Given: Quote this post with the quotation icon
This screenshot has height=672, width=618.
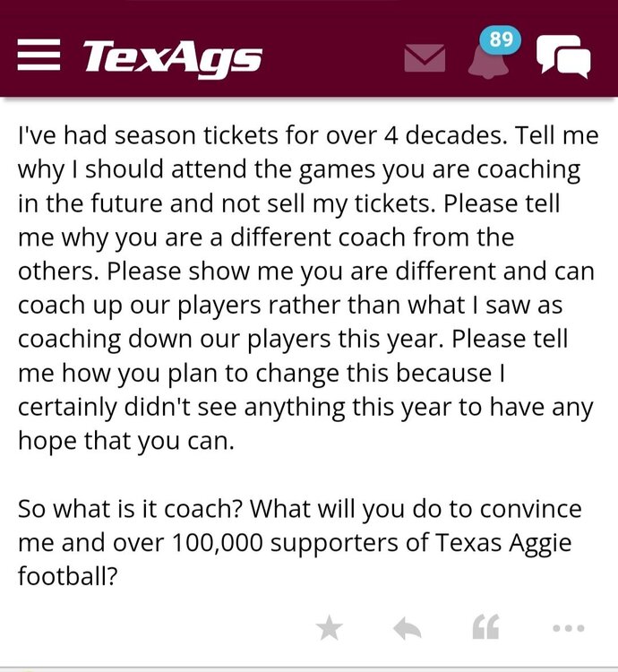Looking at the screenshot, I should point(485,629).
